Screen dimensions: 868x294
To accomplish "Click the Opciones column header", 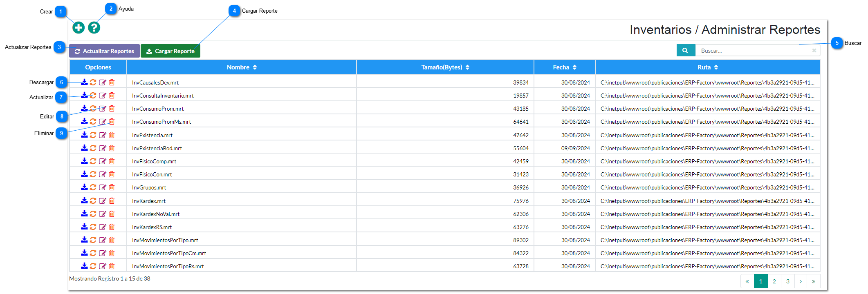I will pos(98,67).
